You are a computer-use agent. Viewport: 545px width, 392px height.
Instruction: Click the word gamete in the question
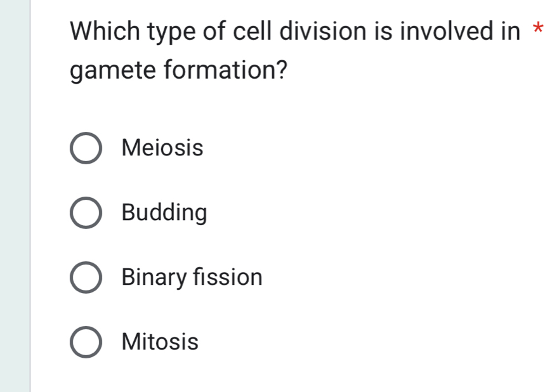(x=112, y=70)
